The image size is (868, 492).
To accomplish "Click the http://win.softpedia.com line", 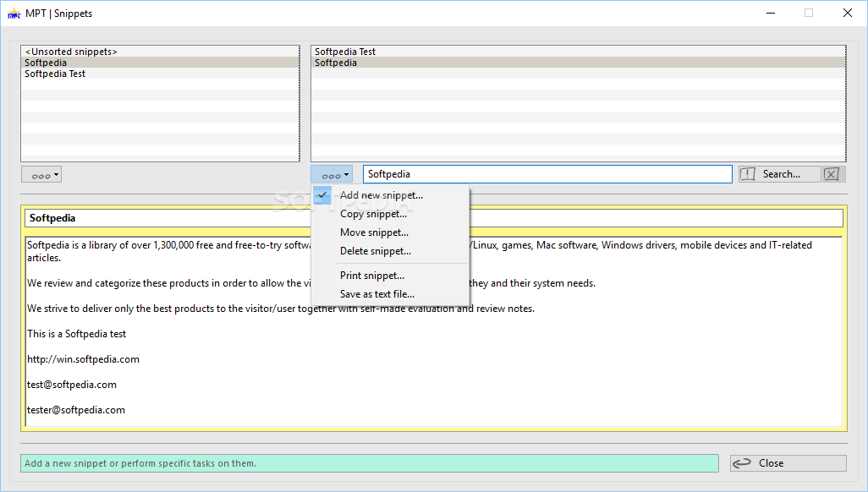I will click(x=84, y=359).
